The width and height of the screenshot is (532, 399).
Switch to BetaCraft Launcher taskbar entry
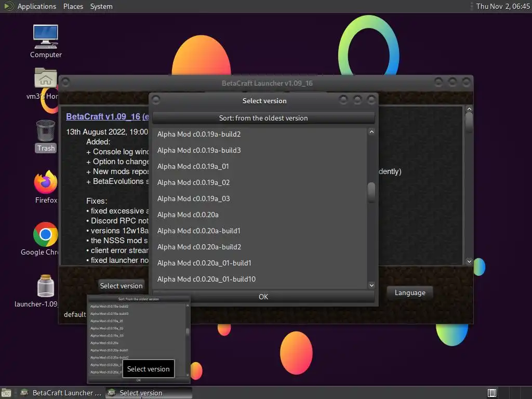coord(61,393)
